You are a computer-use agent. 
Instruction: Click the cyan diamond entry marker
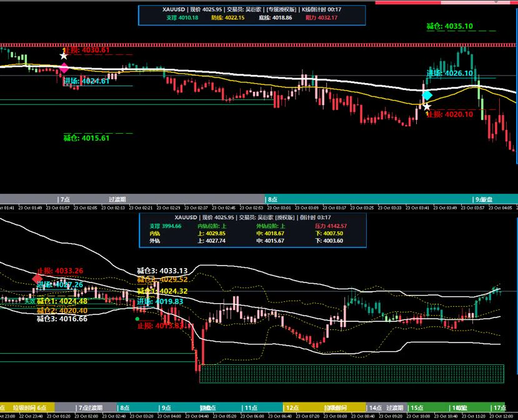tap(427, 96)
